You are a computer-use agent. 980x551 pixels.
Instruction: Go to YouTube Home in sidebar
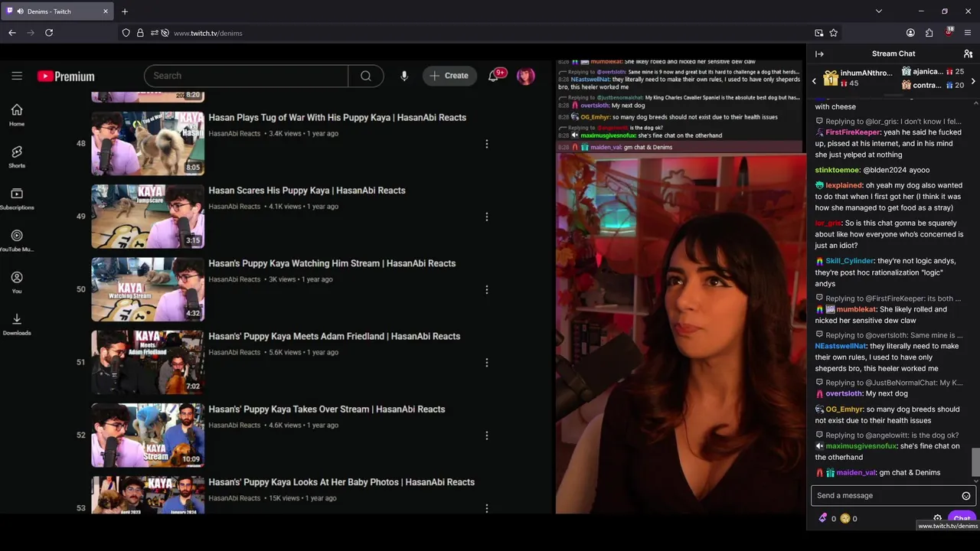[x=17, y=115]
